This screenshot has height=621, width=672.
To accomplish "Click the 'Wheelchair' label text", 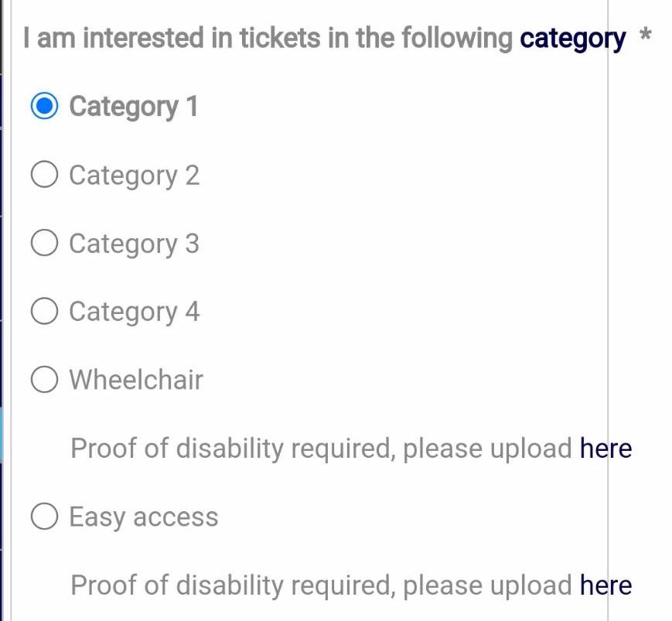I will 136,380.
